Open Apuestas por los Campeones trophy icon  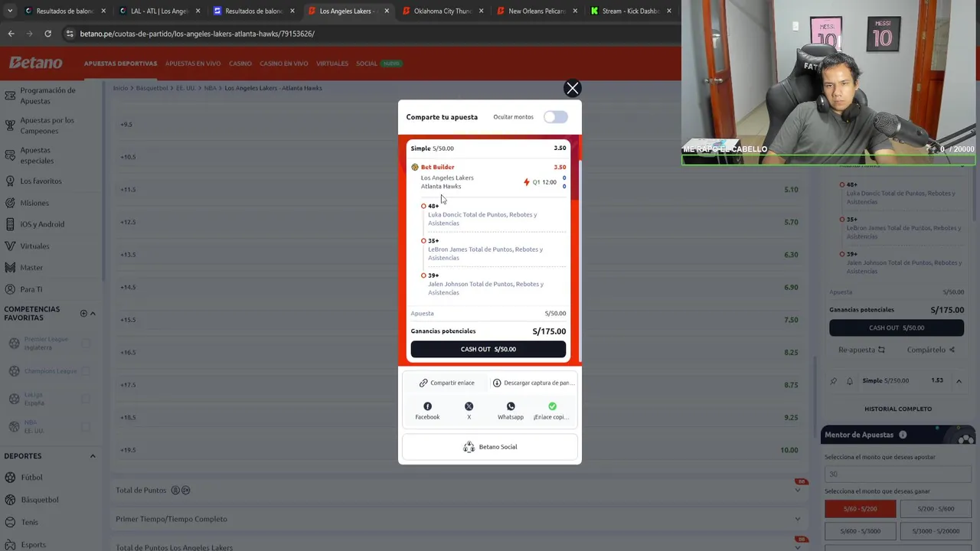point(10,126)
